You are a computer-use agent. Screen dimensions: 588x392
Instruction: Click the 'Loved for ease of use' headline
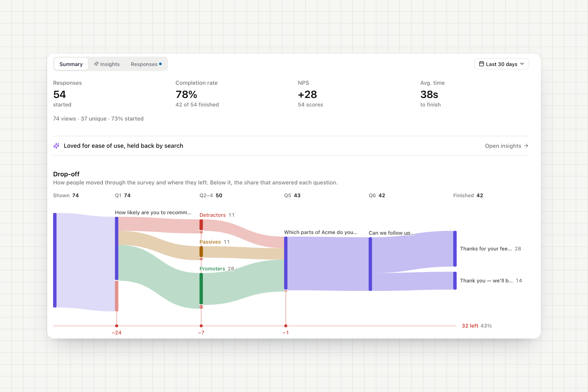pyautogui.click(x=123, y=146)
